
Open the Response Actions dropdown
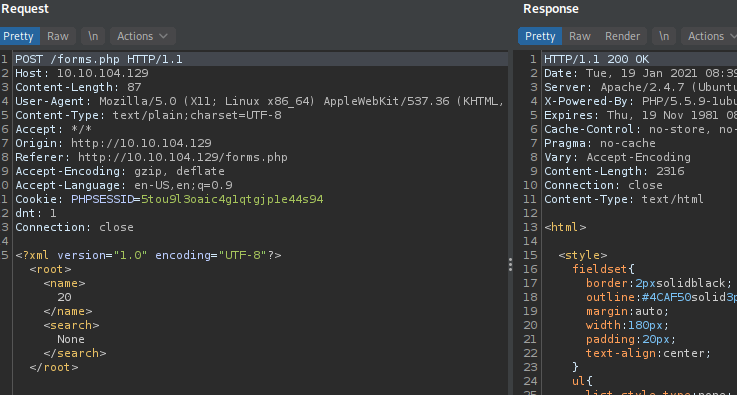[x=710, y=36]
